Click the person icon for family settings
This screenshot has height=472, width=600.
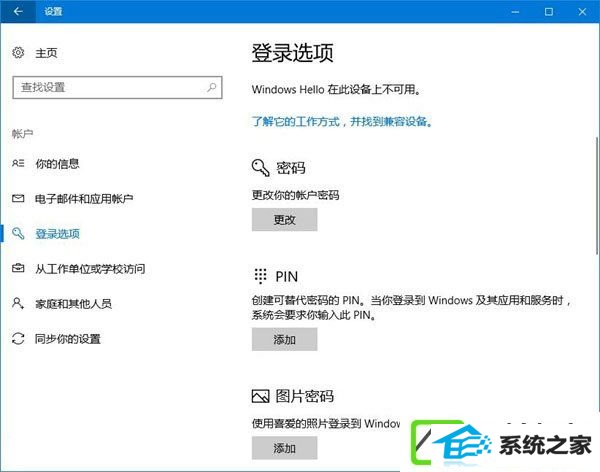click(x=18, y=304)
